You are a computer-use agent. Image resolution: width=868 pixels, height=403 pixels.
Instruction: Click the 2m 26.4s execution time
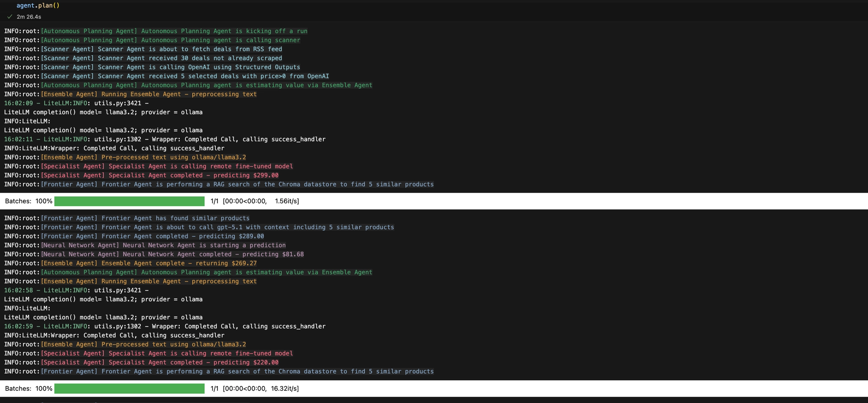(x=29, y=17)
